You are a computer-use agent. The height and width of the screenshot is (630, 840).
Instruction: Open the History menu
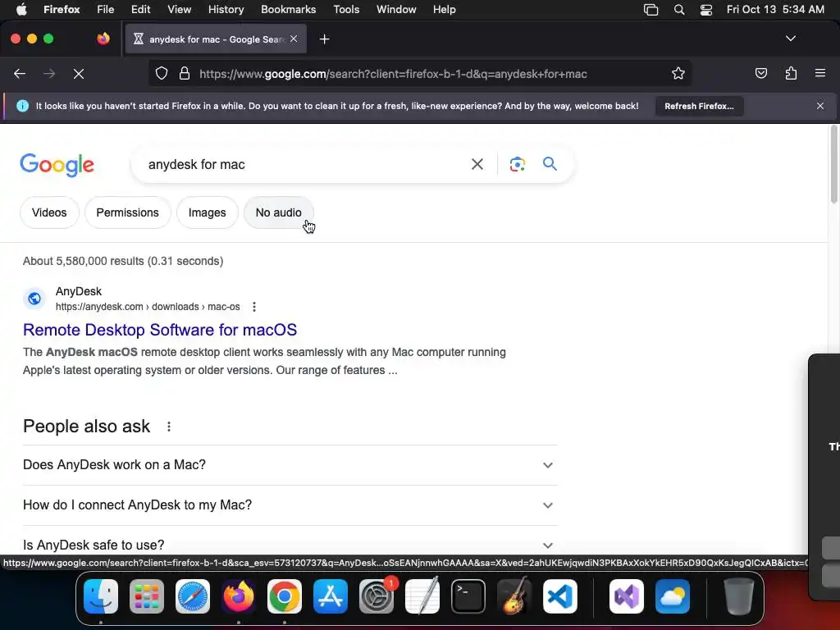tap(226, 10)
